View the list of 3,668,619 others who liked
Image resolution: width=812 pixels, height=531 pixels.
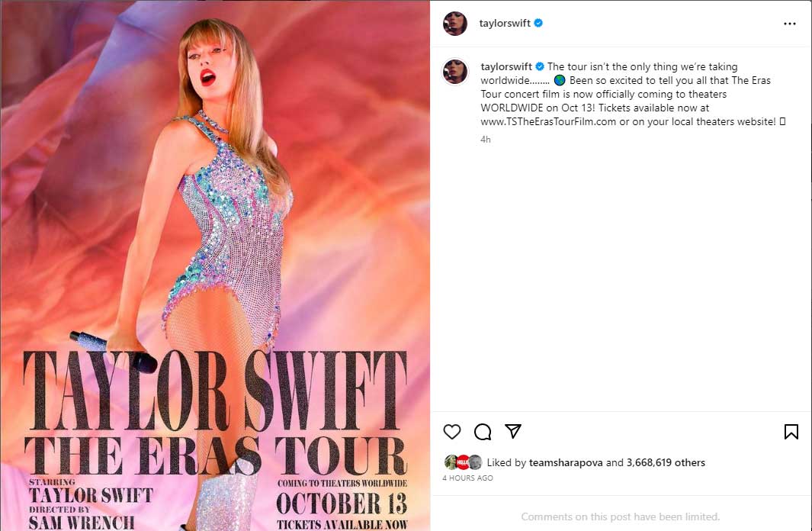pos(666,462)
